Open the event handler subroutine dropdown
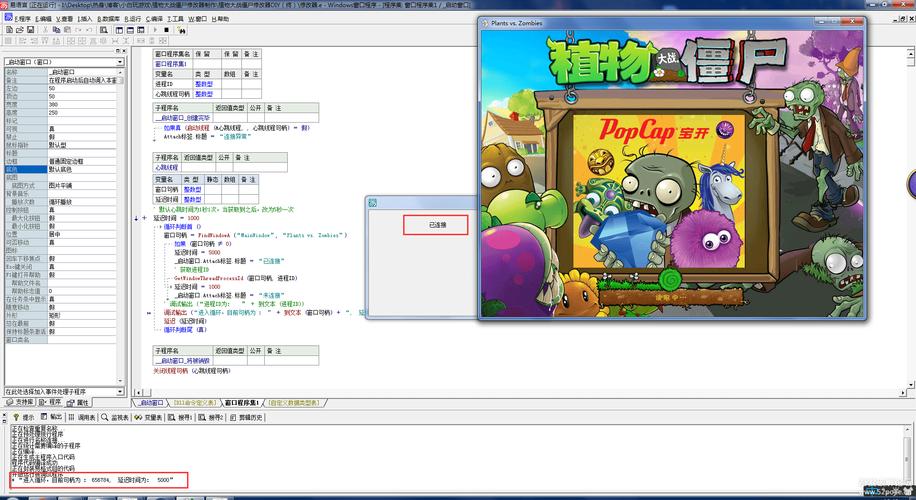916x500 pixels. point(120,391)
